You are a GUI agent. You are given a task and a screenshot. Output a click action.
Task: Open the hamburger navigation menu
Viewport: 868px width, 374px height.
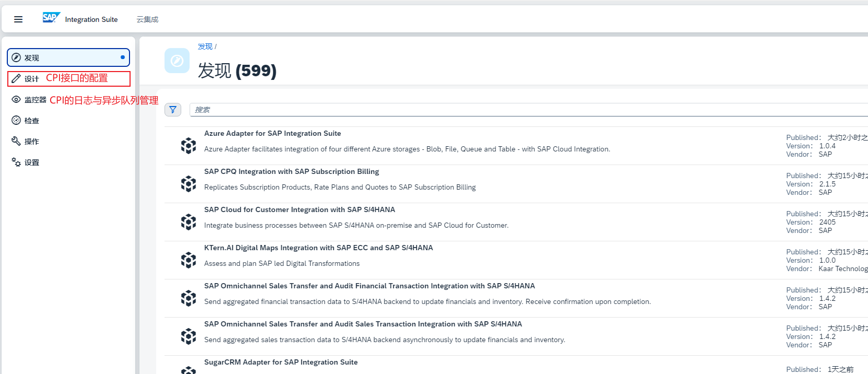18,19
